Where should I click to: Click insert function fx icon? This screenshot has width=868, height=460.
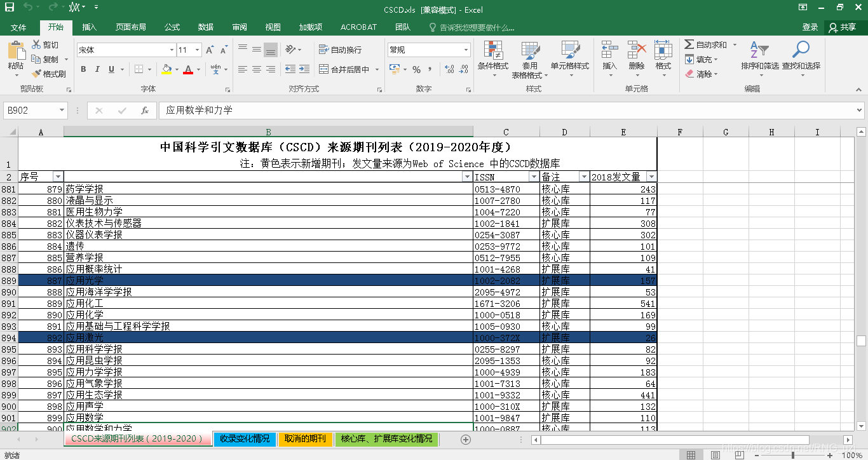(145, 110)
